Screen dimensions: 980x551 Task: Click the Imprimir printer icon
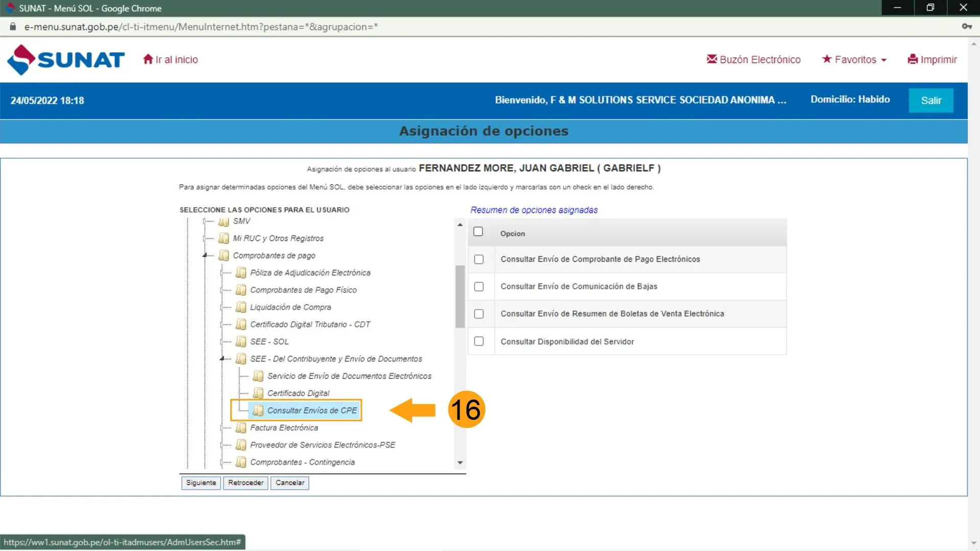click(913, 59)
